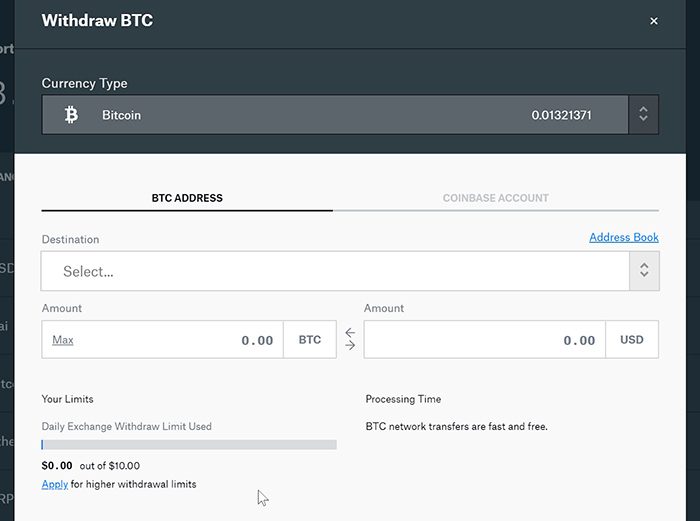Click the swap arrows between amount fields
The image size is (700, 521).
[x=350, y=339]
